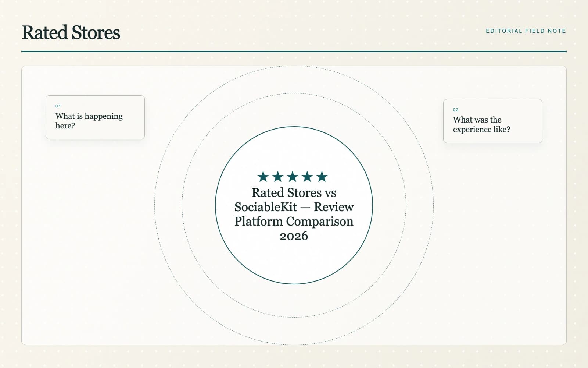Click the middle star in the rating
This screenshot has height=368, width=588.
(293, 177)
